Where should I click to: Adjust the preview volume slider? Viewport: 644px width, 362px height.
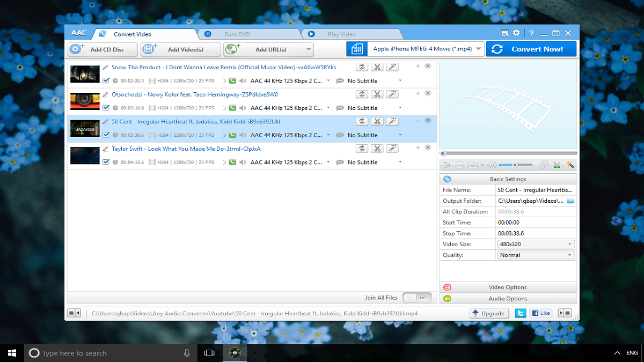516,165
